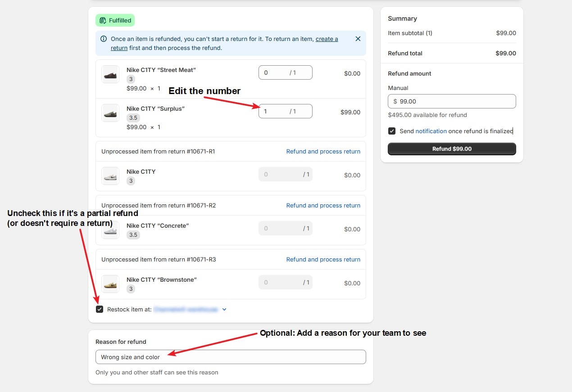Click the Surplus line total $99.00
This screenshot has height=392, width=572.
click(x=350, y=112)
